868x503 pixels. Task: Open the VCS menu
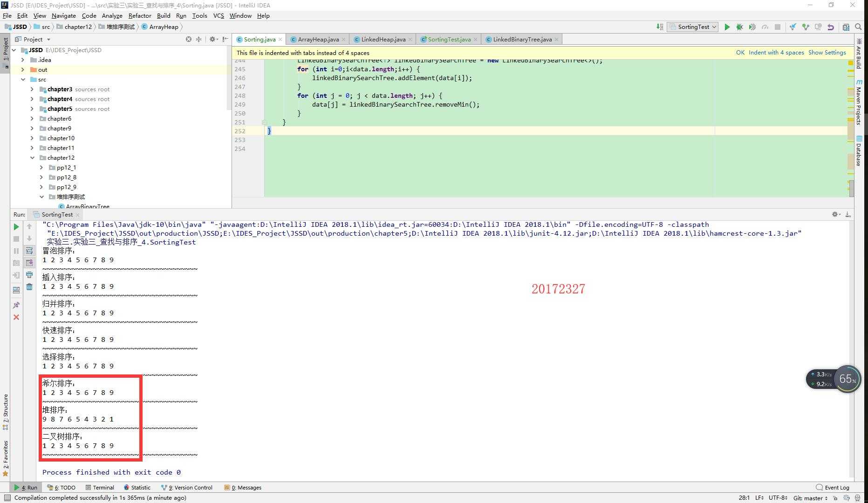click(x=219, y=15)
